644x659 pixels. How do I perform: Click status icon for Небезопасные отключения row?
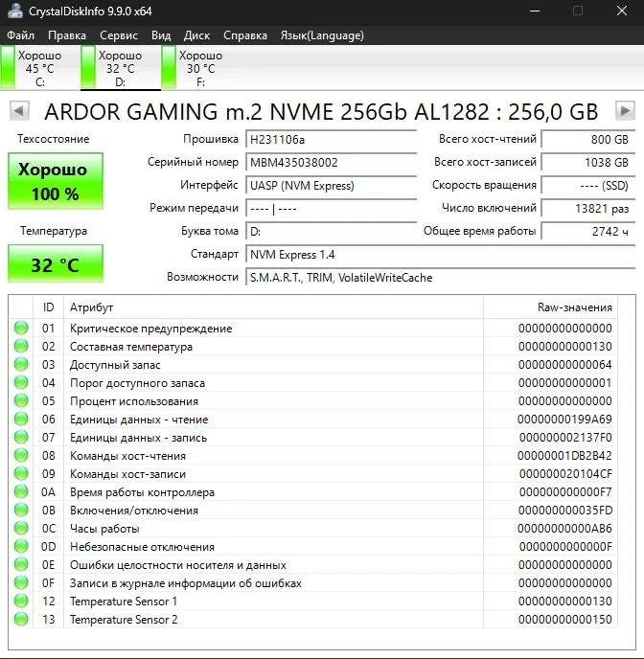[21, 546]
